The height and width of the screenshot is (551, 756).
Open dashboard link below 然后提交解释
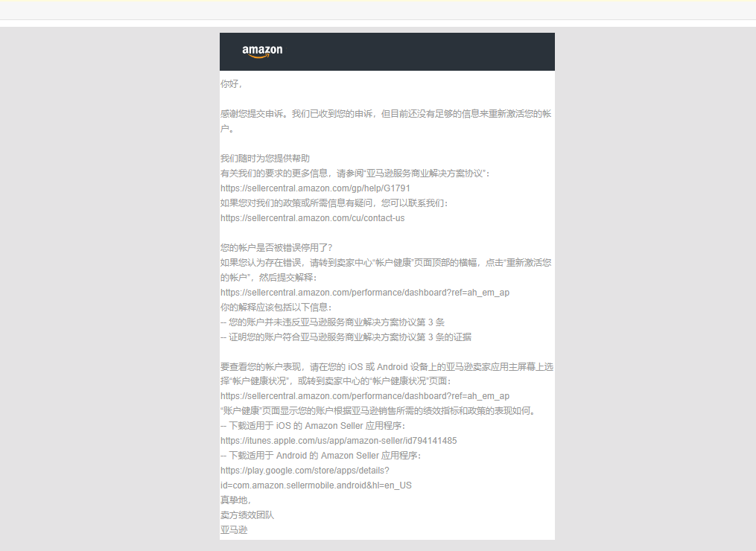point(365,292)
